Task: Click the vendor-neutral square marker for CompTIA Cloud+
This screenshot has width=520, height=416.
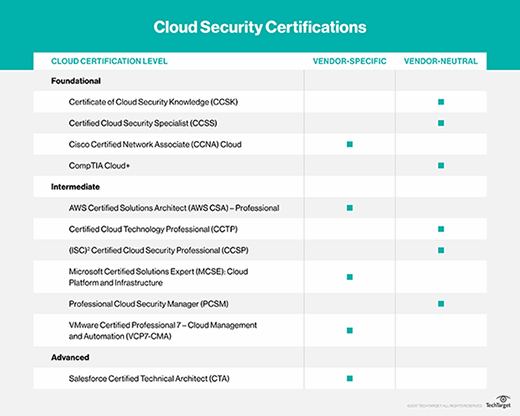Action: tap(441, 166)
